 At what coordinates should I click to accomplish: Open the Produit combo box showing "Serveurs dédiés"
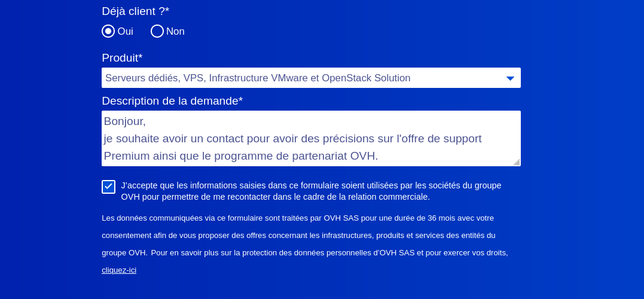[x=299, y=78]
